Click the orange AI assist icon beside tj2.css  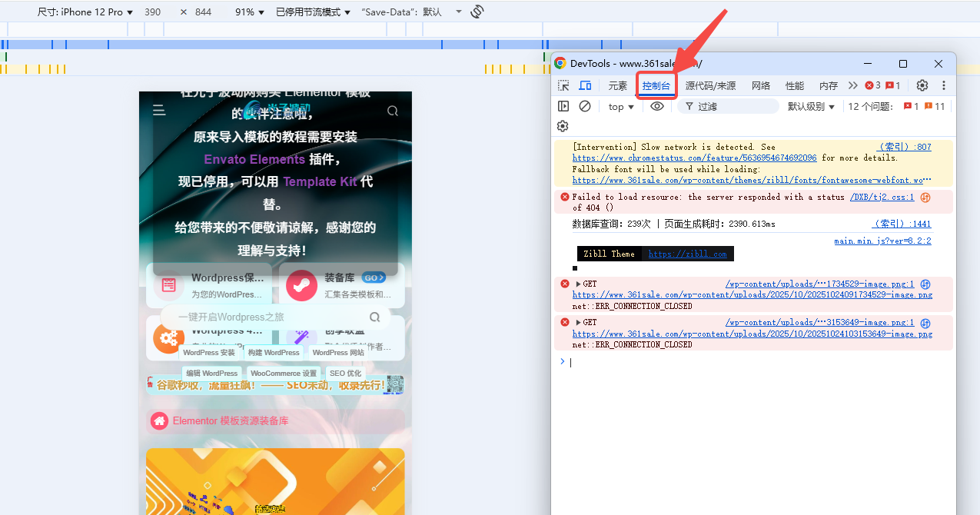click(x=925, y=198)
